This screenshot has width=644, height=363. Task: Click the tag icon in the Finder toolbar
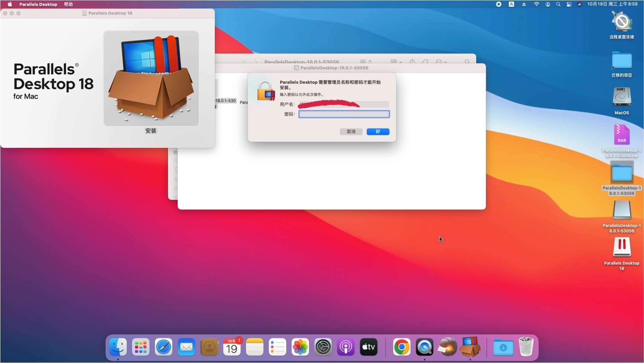pos(425,61)
